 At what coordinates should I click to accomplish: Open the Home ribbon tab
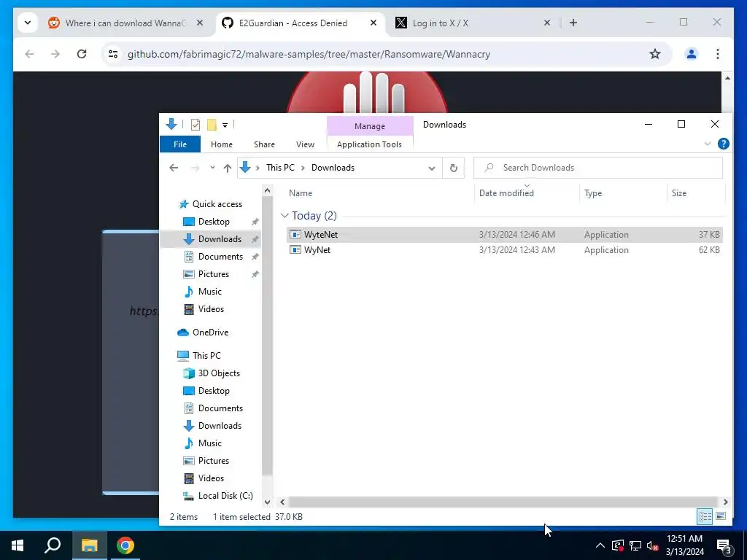click(222, 144)
